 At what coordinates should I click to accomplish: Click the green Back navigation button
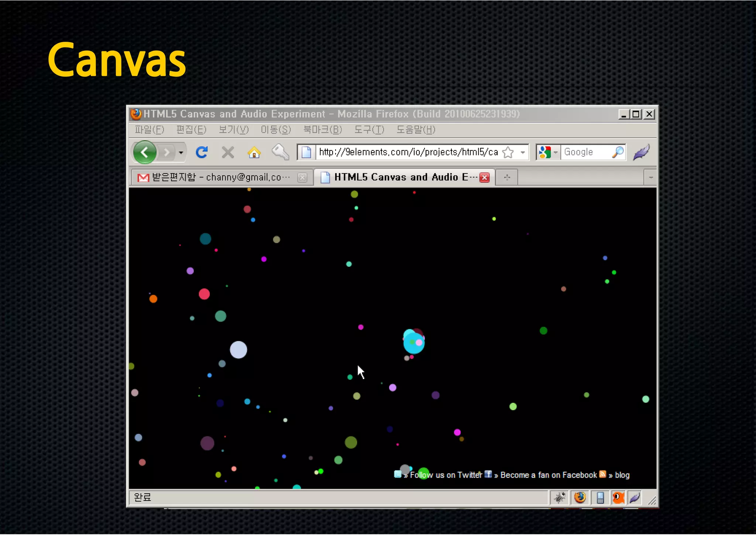click(x=145, y=152)
